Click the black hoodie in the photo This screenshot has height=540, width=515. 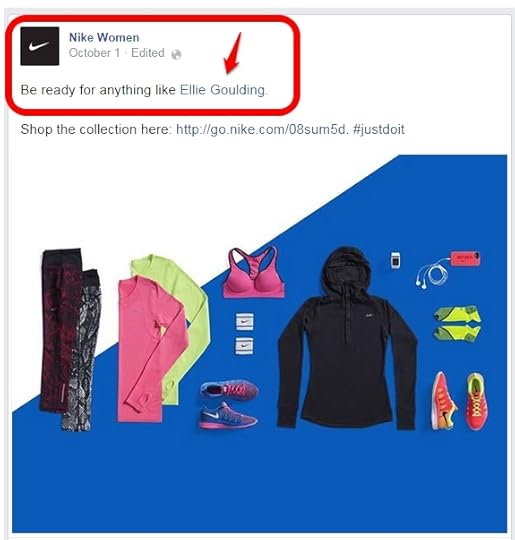pyautogui.click(x=347, y=338)
